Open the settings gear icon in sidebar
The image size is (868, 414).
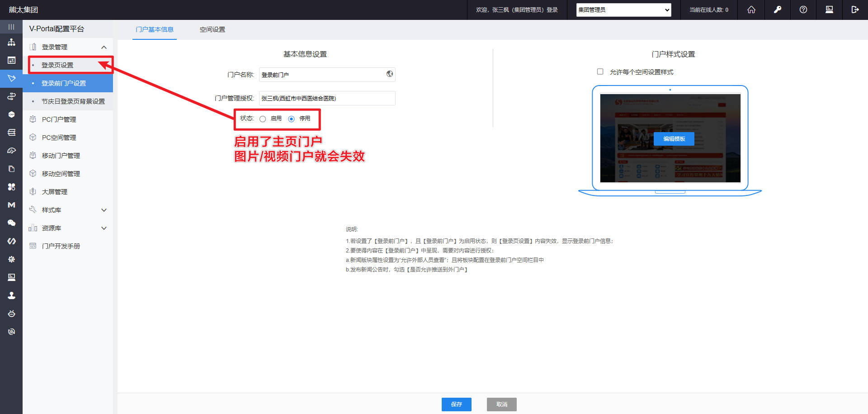point(11,259)
